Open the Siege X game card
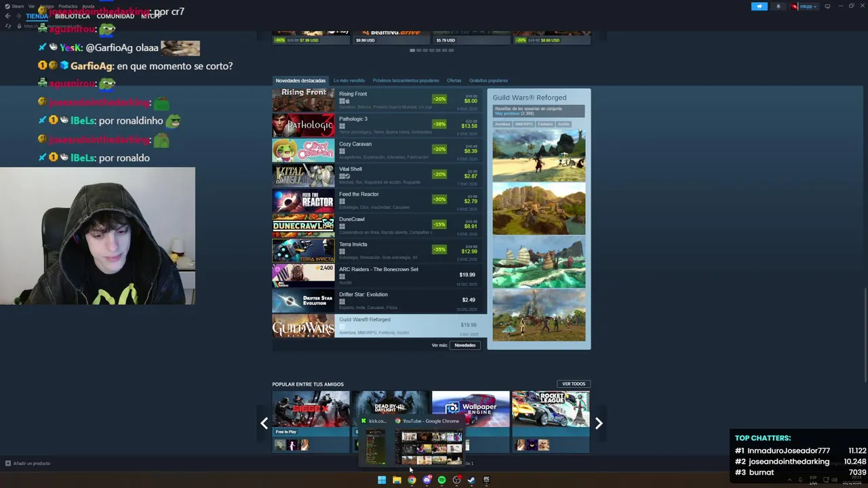This screenshot has width=868, height=488. (x=311, y=421)
